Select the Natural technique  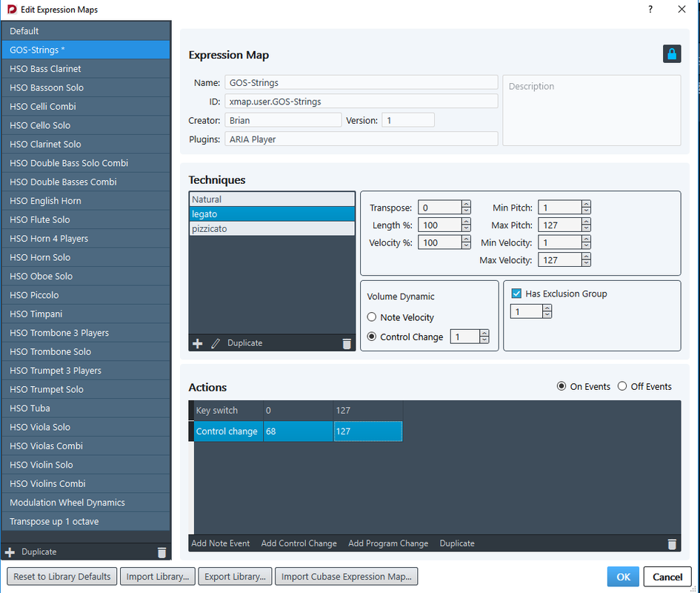click(x=272, y=199)
